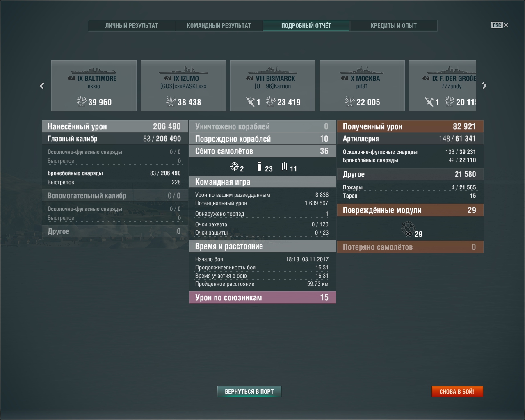The image size is (525, 420).
Task: Click Урон по вашим разведданным row
Action: point(262,195)
